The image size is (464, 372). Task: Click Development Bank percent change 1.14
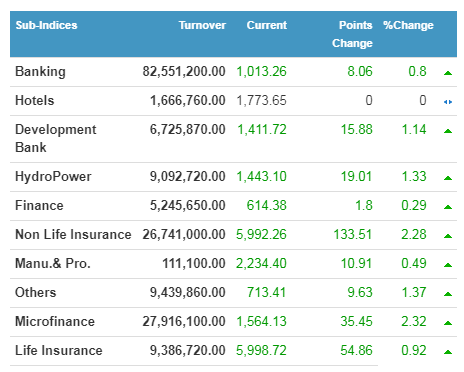(x=414, y=129)
